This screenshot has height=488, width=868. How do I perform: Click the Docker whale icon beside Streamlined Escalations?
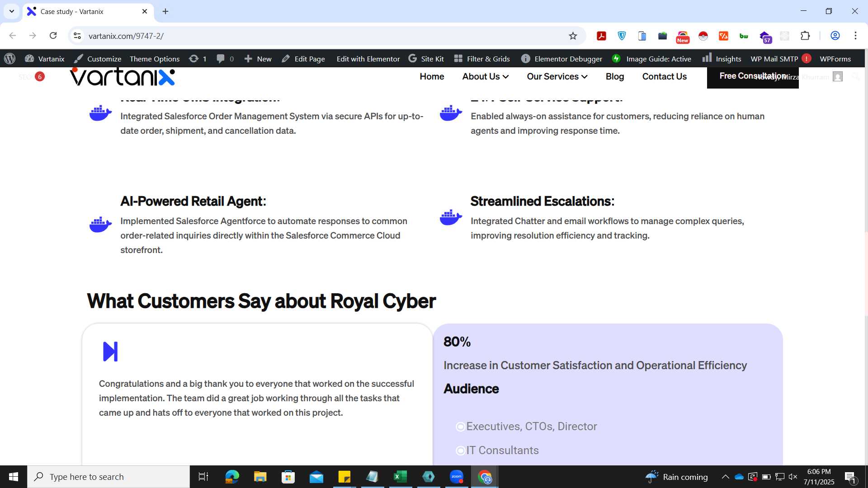(x=451, y=217)
